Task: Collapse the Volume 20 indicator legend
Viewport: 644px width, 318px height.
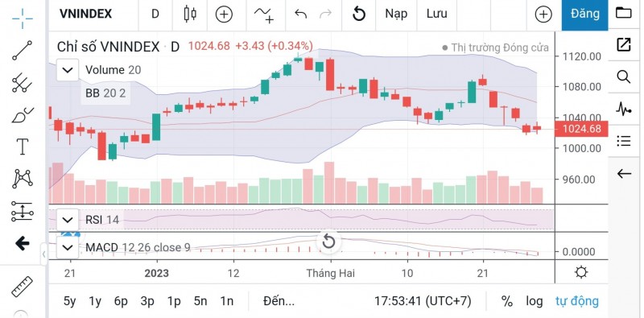Action: (68, 70)
